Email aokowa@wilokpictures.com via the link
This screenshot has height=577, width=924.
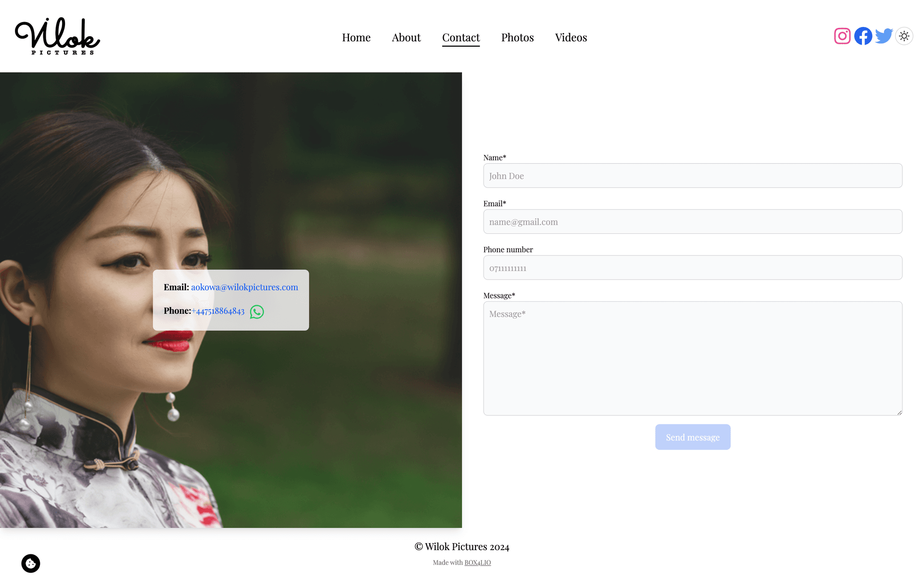pos(244,287)
